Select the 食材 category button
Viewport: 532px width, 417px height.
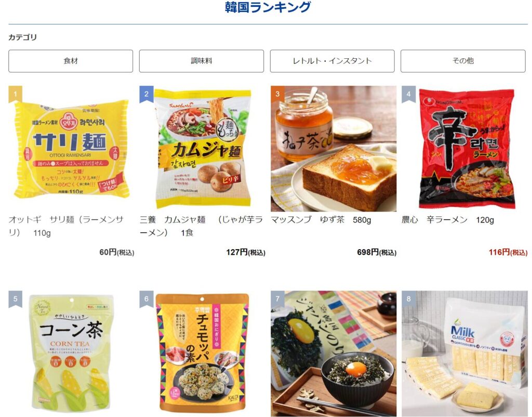(x=71, y=61)
